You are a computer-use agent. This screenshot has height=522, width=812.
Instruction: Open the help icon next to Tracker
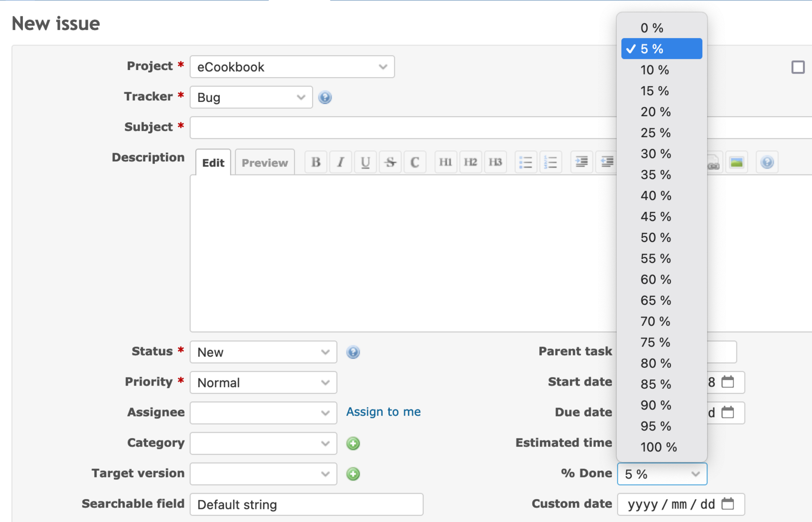tap(325, 97)
